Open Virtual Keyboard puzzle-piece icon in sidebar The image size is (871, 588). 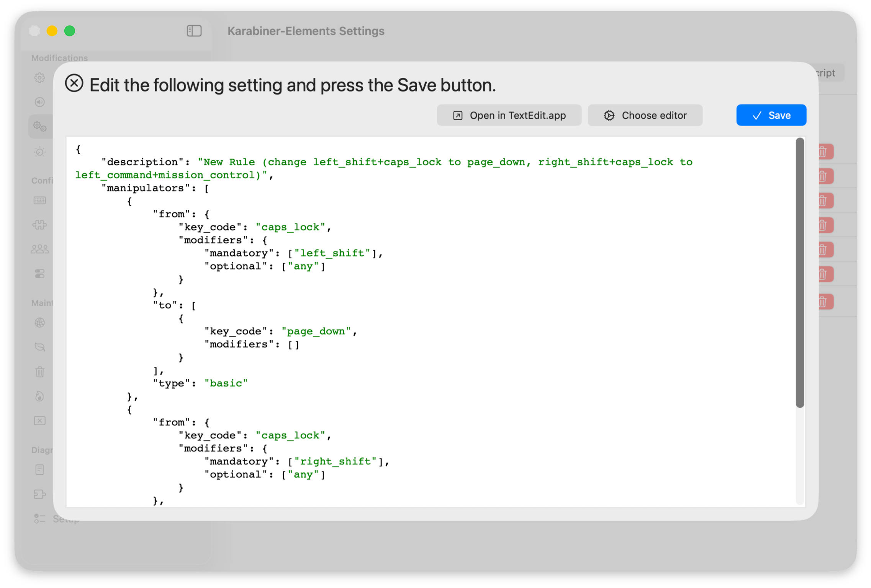click(39, 225)
